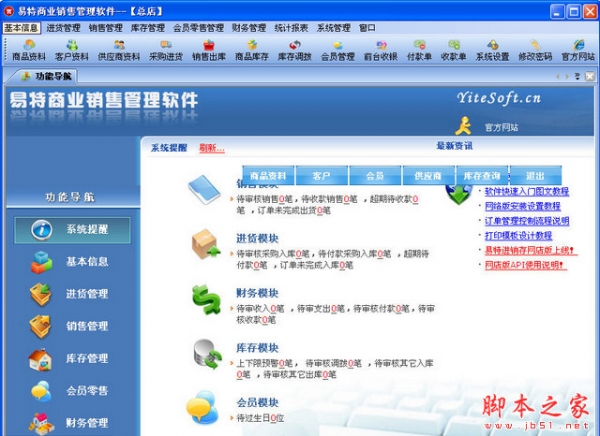Click 采购进货 toolbar icon

point(166,51)
